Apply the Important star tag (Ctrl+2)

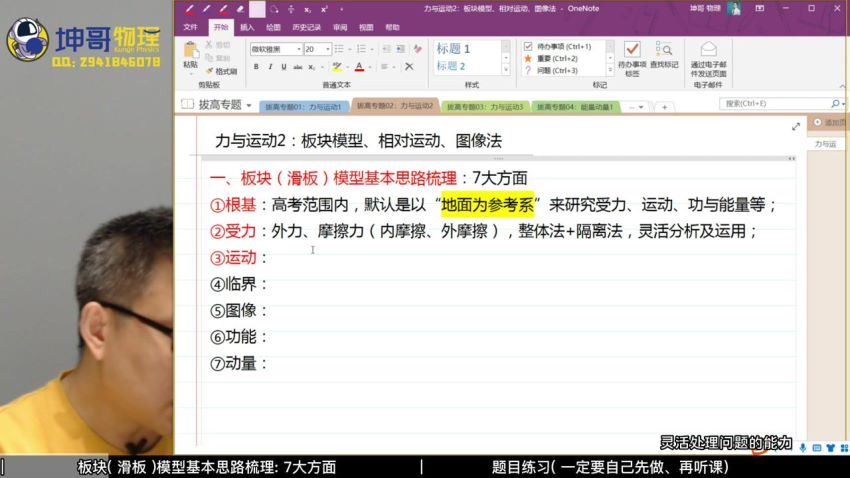tap(529, 58)
